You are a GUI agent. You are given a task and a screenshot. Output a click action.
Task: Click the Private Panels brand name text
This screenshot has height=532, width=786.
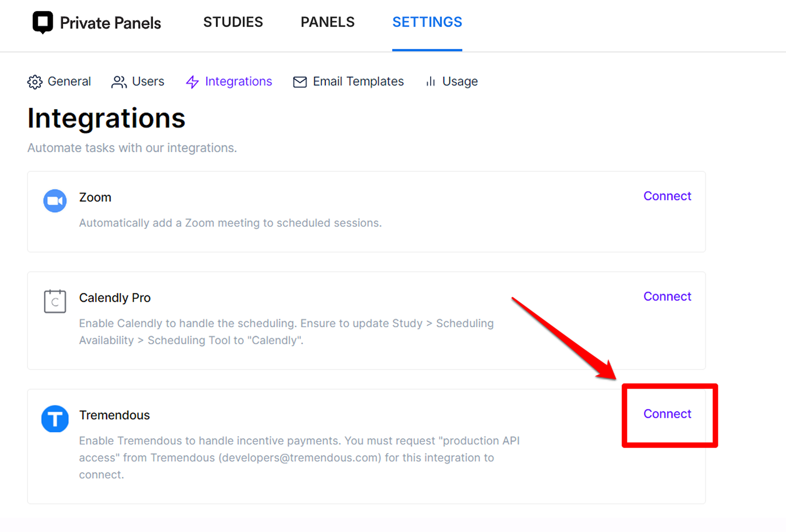tap(110, 23)
